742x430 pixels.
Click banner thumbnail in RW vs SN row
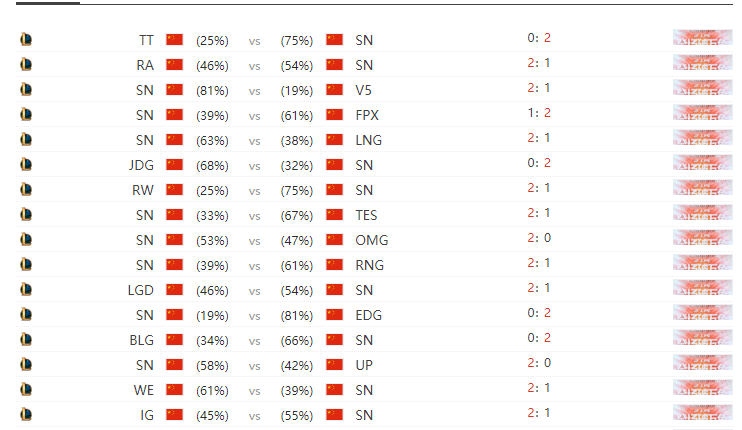pos(703,187)
